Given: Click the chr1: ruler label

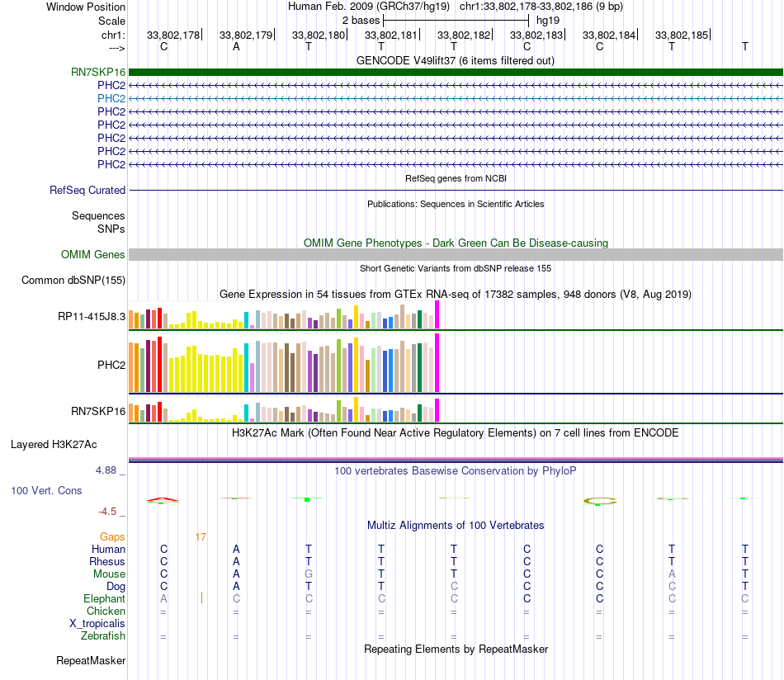Looking at the screenshot, I should click(113, 35).
